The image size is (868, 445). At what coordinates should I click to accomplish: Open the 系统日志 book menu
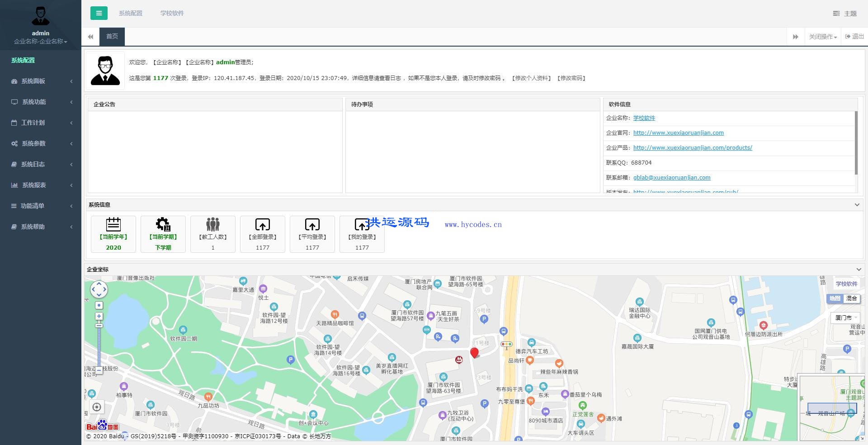(41, 164)
